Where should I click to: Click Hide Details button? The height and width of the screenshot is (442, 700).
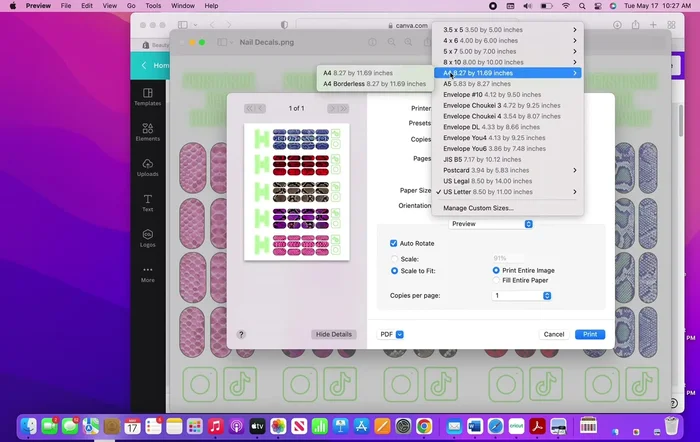(x=333, y=334)
